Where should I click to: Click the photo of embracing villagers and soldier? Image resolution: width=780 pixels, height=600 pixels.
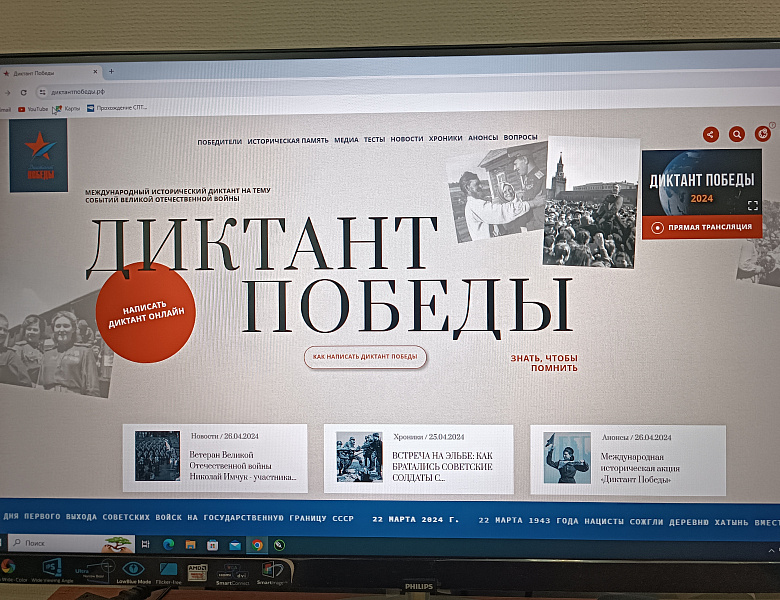click(497, 192)
